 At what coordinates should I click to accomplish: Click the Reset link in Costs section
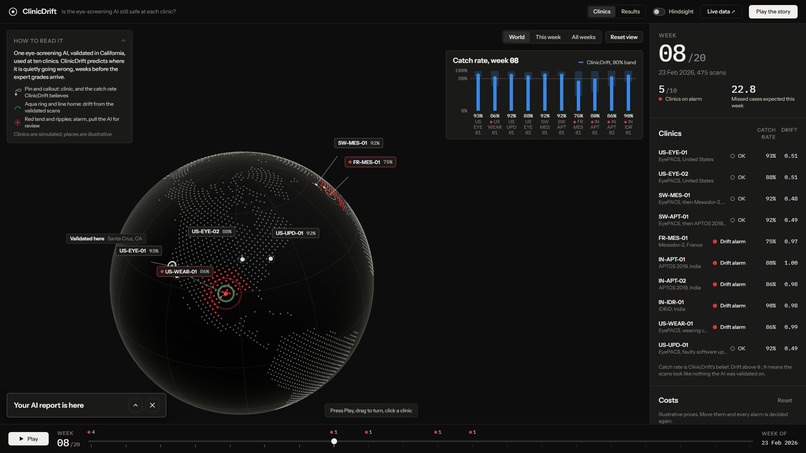click(784, 400)
